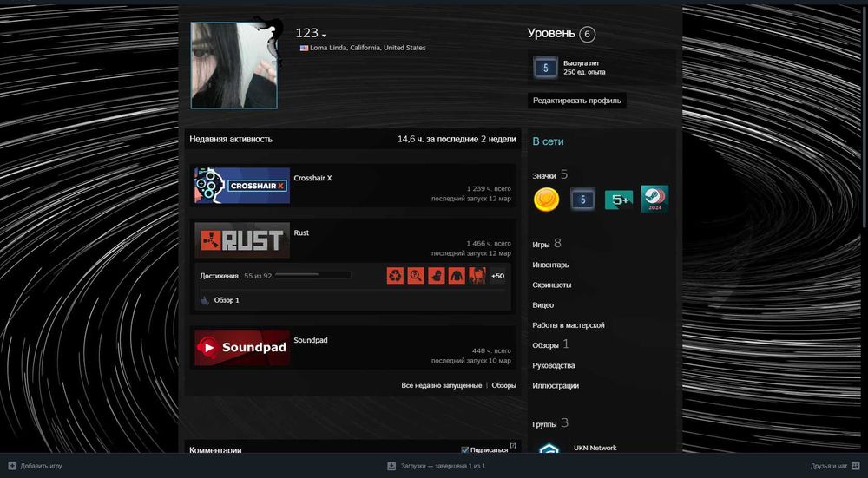Click the United States flag icon
Viewport: 868px width, 478px height.
point(304,48)
